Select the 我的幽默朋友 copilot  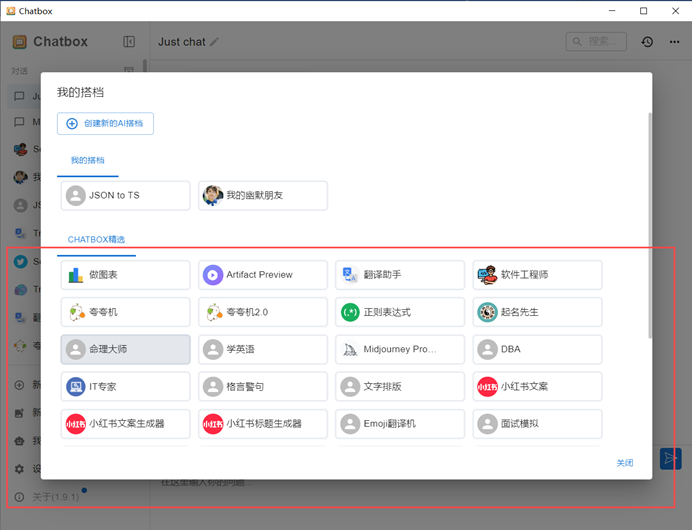point(263,195)
